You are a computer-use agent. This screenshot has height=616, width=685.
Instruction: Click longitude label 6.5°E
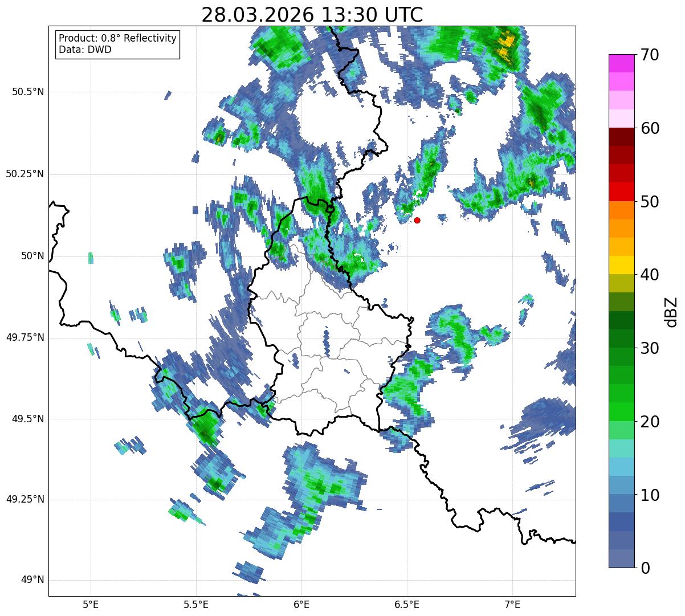point(407,604)
